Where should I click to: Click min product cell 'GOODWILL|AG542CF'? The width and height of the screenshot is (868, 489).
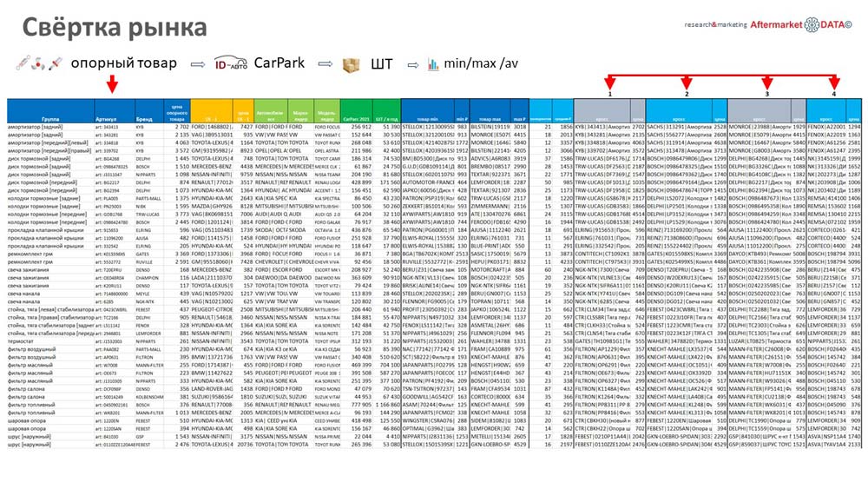(428, 397)
